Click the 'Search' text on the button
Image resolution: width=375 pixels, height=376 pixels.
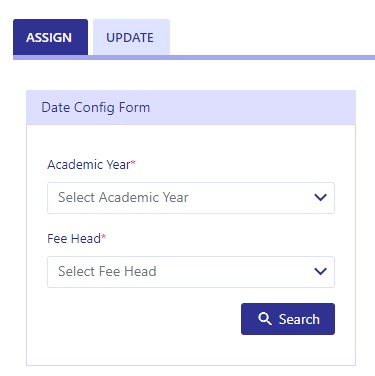(299, 319)
